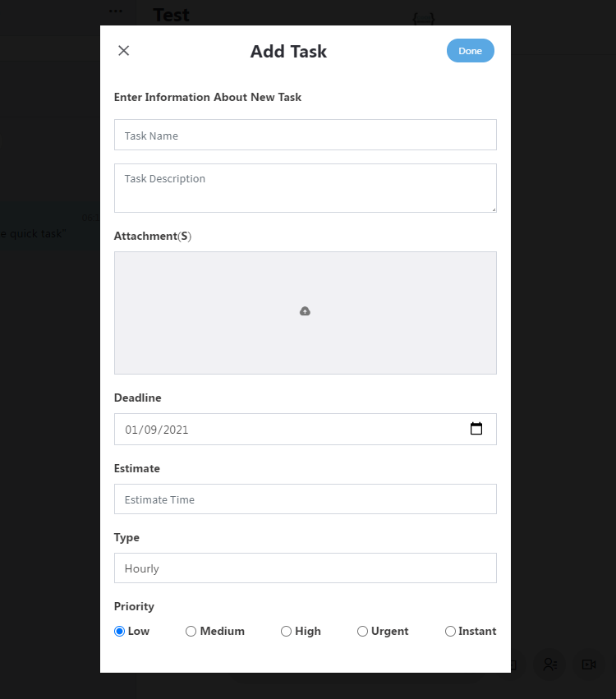Screen dimensions: 616x699
Task: Click the Estimate Time input
Action: click(306, 499)
